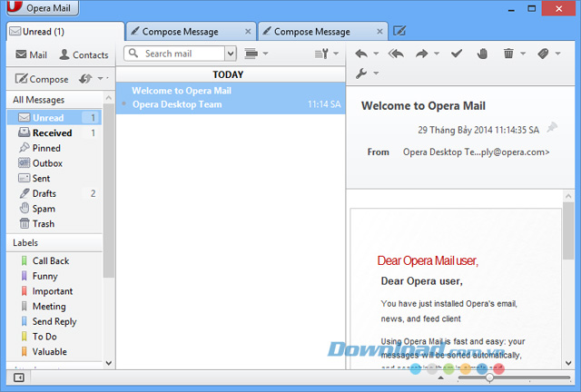
Task: Click the From sender address
Action: click(476, 152)
